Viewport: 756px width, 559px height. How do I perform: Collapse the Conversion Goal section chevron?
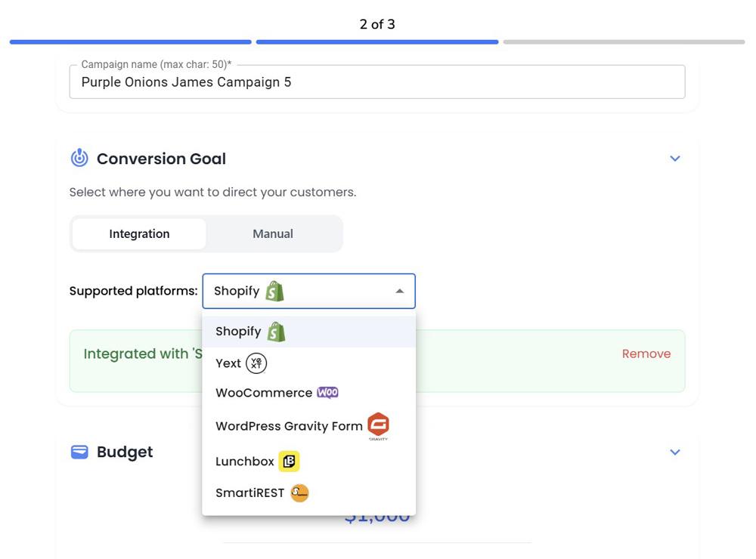tap(675, 159)
